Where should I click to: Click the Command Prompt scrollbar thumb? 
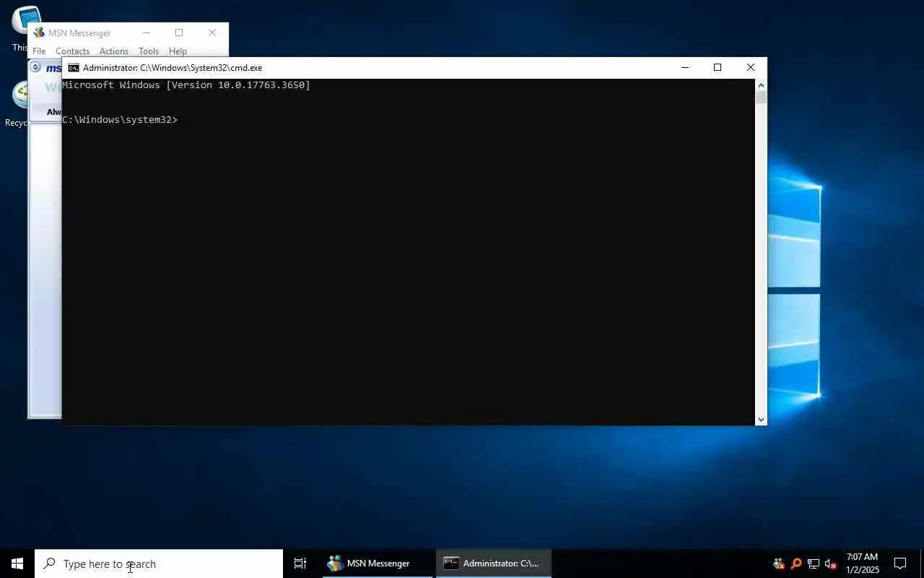[761, 98]
